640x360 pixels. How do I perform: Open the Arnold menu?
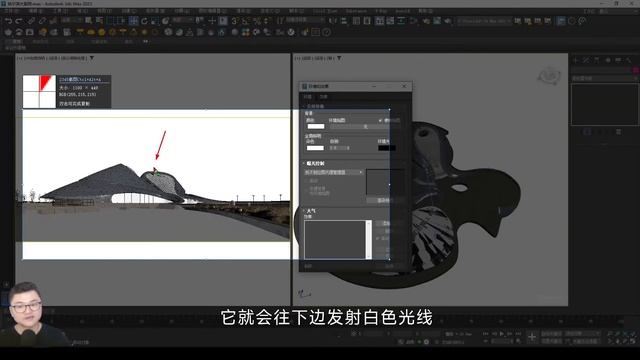(x=403, y=11)
